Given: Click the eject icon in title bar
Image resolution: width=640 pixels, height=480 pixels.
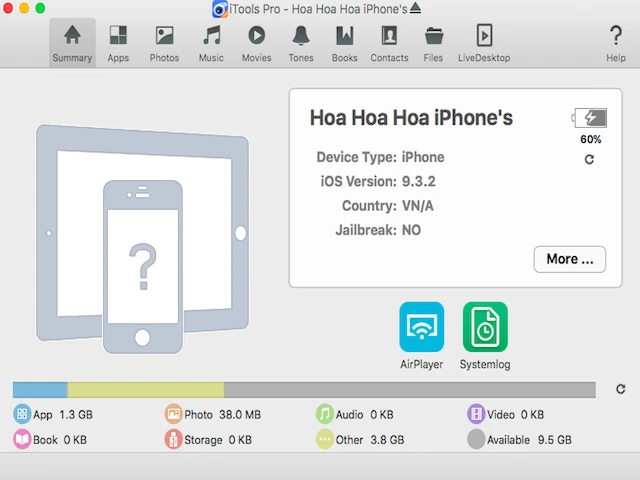Looking at the screenshot, I should (415, 8).
